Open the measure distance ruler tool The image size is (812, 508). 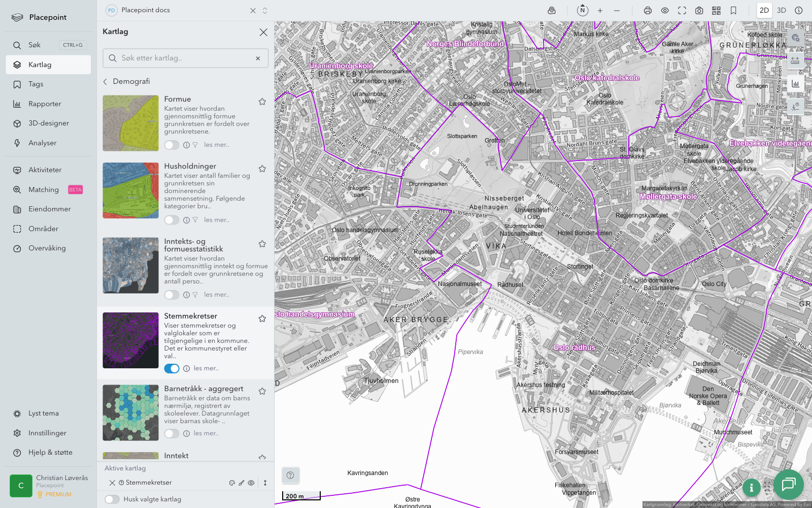[x=795, y=60]
